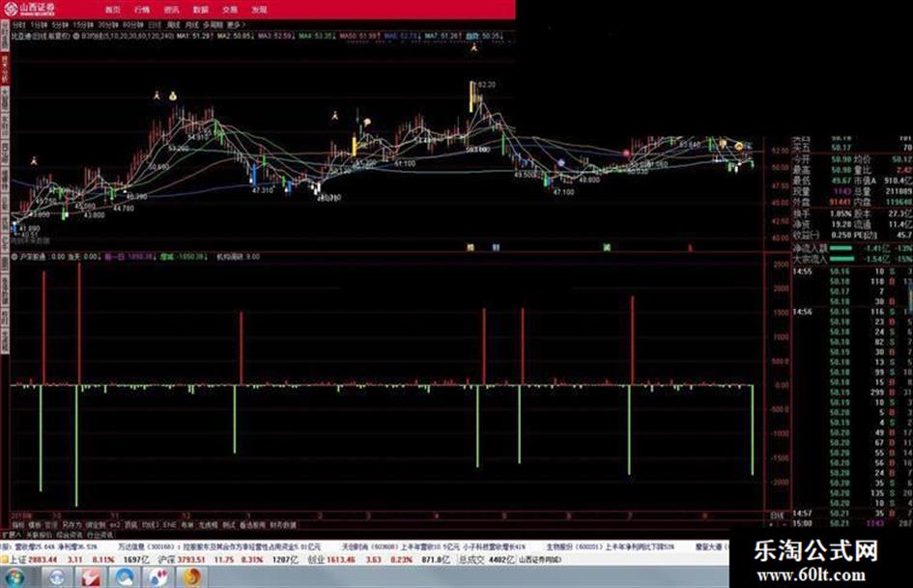Open the red-and-white app taskbar icon
Viewport: 913px width, 588px height.
pos(91,577)
